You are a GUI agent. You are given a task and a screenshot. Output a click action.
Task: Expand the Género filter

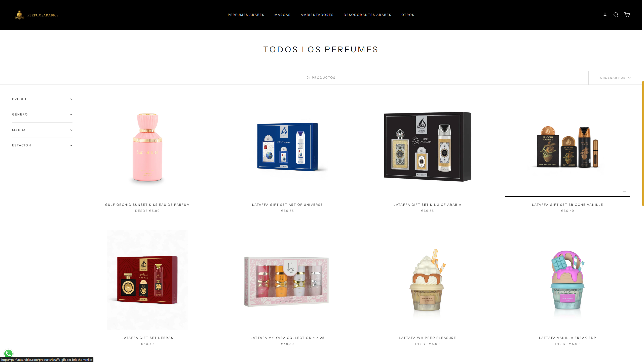click(x=42, y=114)
